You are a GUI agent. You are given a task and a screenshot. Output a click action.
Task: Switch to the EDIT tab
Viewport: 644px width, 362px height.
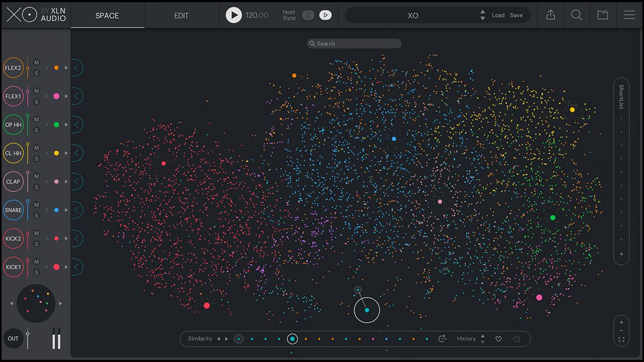(181, 16)
